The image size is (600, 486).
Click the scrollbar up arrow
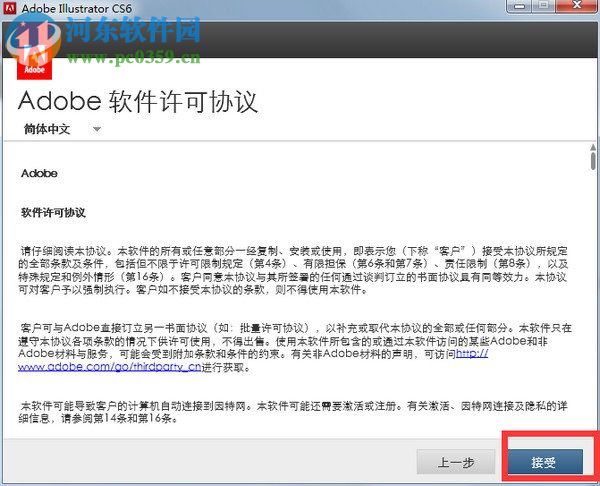[593, 147]
